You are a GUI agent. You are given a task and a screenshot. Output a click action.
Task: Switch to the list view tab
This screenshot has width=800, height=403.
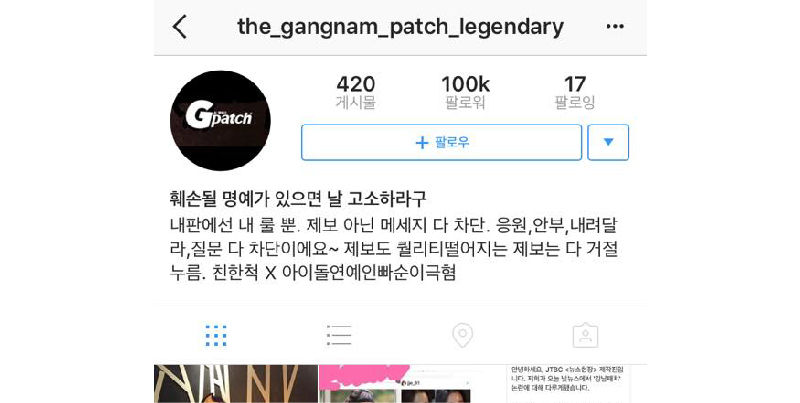[x=339, y=336]
